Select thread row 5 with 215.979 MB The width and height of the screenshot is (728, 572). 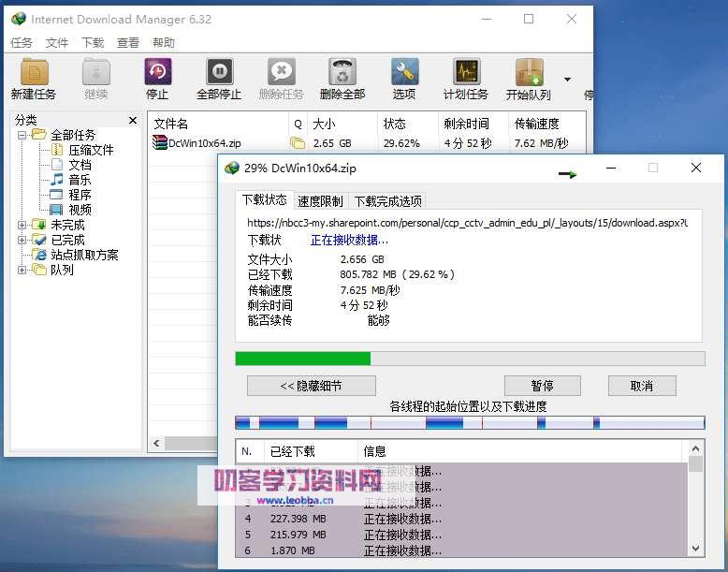pos(461,535)
